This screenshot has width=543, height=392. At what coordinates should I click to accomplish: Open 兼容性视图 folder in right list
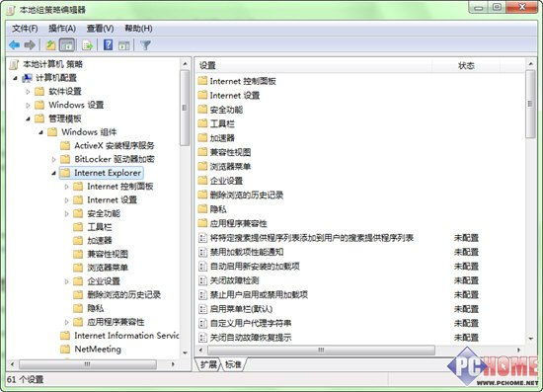[x=230, y=152]
